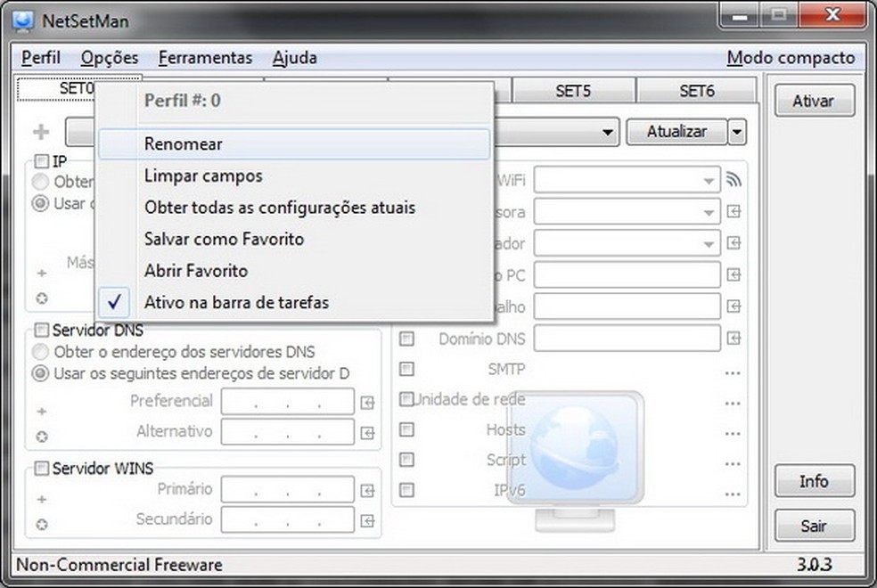
Task: Open the IPv6 settings ellipsis
Action: 733,494
